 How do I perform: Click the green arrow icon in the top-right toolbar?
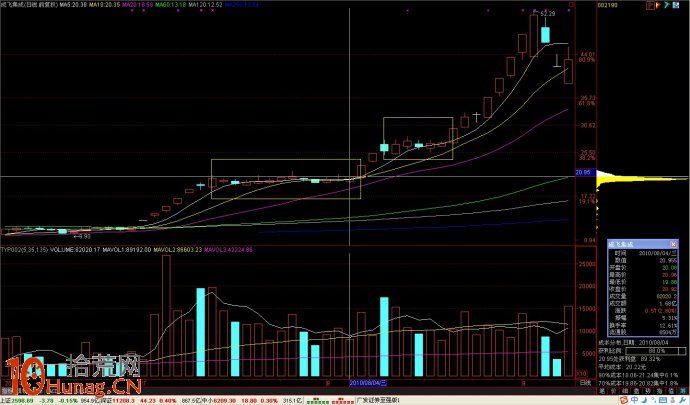point(667,5)
